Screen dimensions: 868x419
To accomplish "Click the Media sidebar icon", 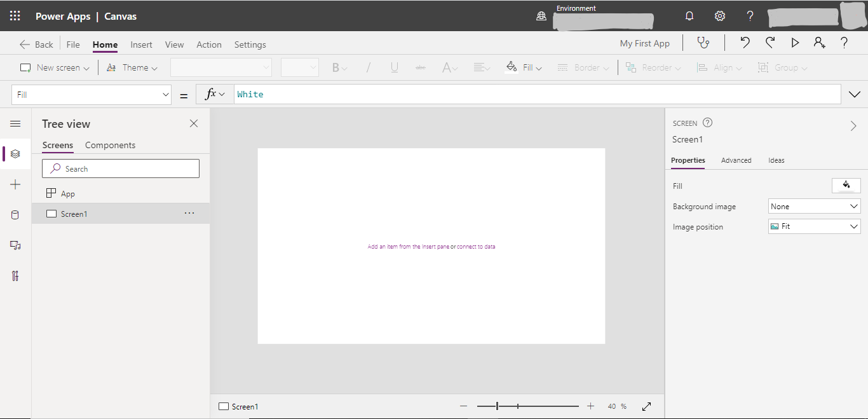I will [15, 245].
